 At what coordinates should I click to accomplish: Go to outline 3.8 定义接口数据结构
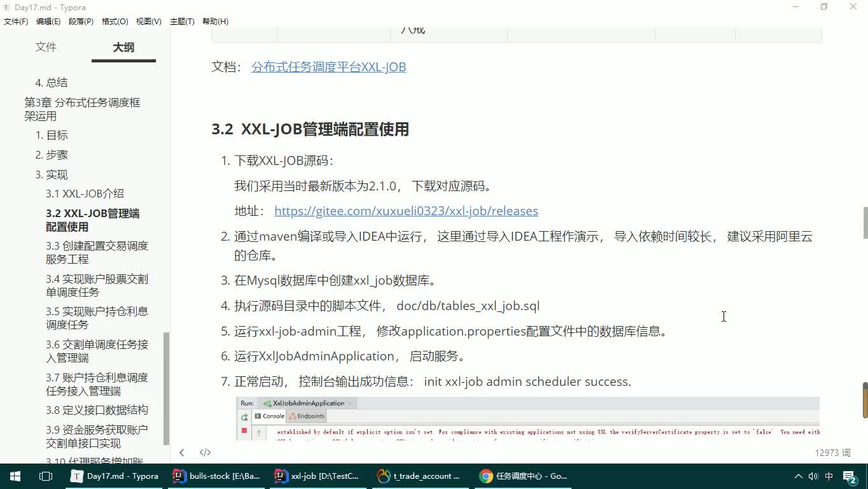click(x=97, y=410)
